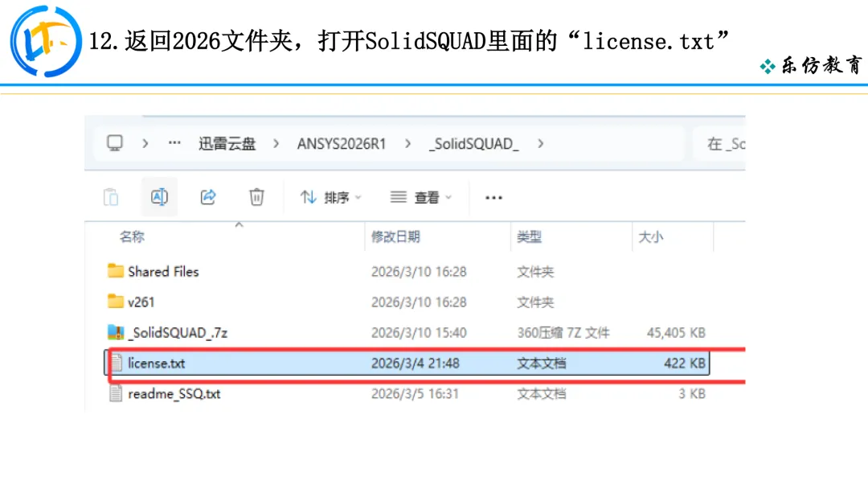
Task: Open the breadcrumb ellipsis hidden folders menu
Action: (x=174, y=143)
